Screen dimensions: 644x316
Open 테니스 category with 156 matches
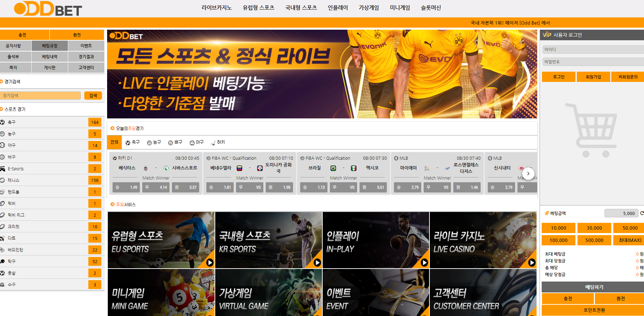coord(52,180)
